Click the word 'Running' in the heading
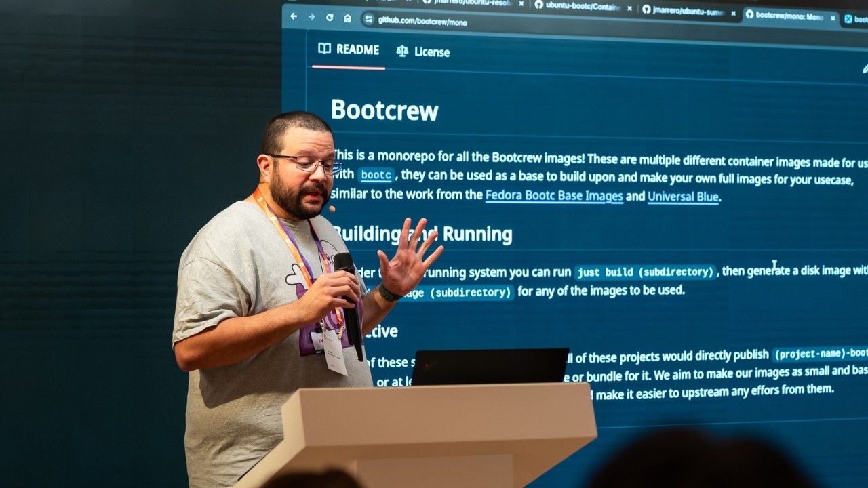 coord(477,235)
